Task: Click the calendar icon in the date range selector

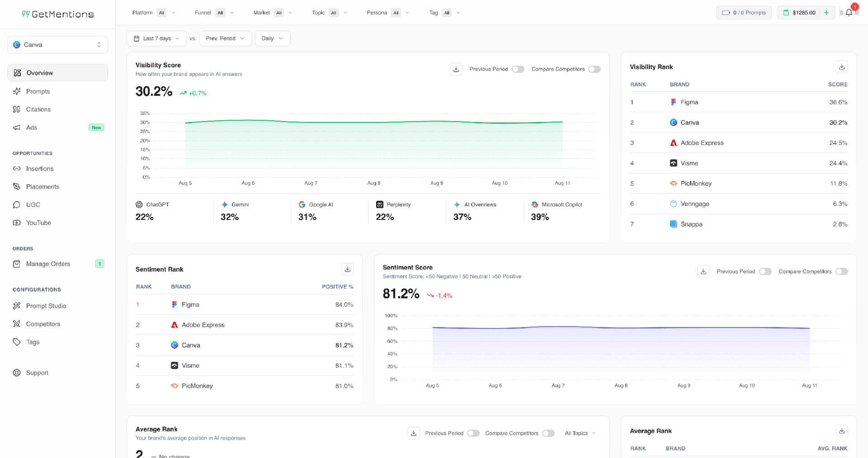Action: coord(137,38)
